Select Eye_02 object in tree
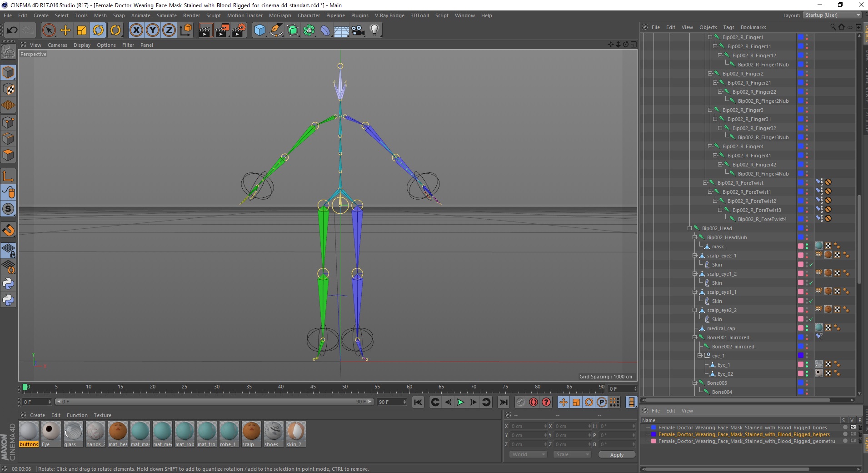Screen dimensions: 868x473 pyautogui.click(x=725, y=374)
